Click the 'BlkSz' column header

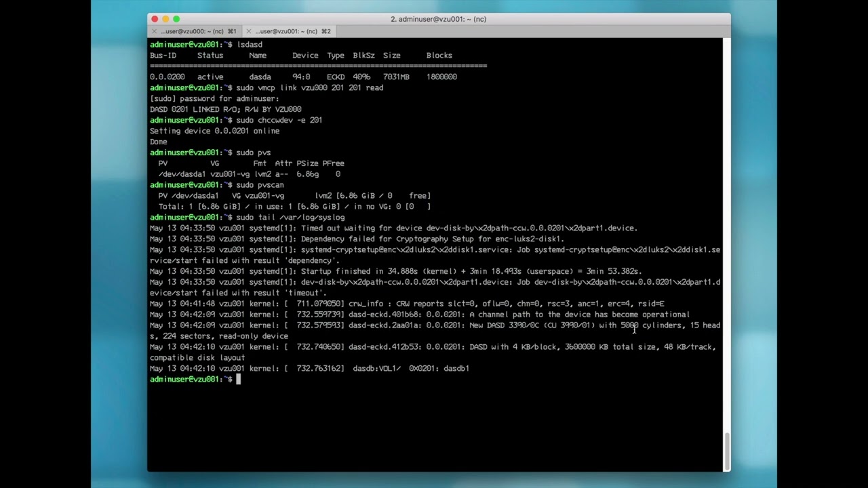tap(363, 56)
